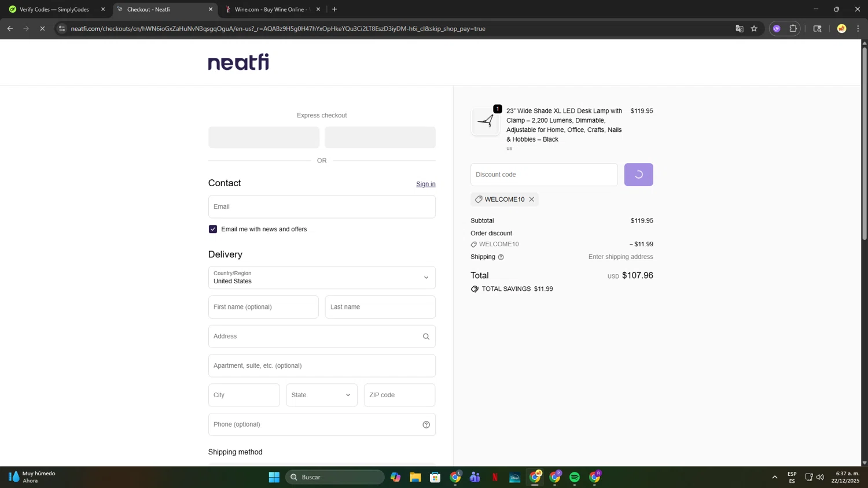Open site information icon in address bar
Image resolution: width=868 pixels, height=488 pixels.
[62, 28]
